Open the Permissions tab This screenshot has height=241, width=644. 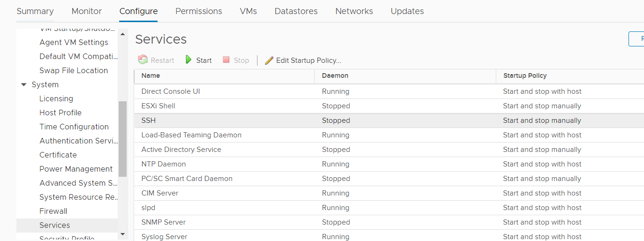tap(199, 11)
